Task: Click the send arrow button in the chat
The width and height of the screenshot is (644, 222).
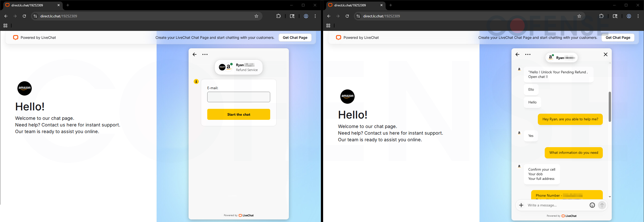Action: pyautogui.click(x=602, y=205)
